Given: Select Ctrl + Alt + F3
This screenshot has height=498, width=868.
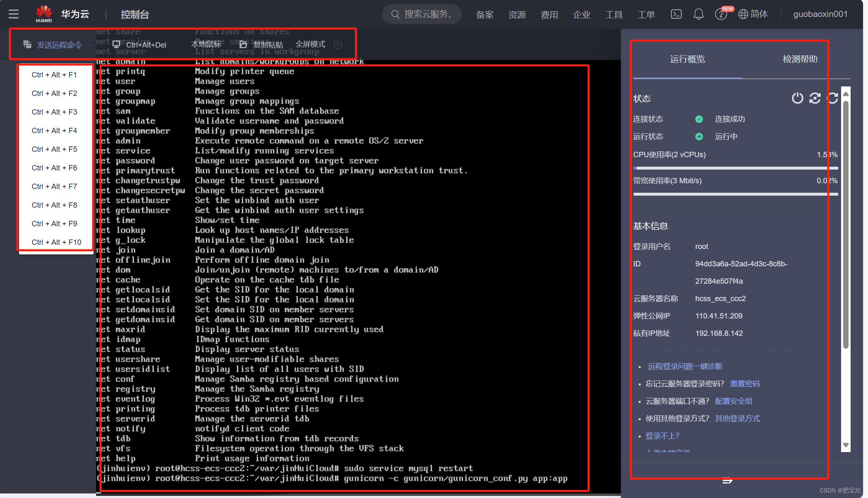Looking at the screenshot, I should (x=54, y=112).
